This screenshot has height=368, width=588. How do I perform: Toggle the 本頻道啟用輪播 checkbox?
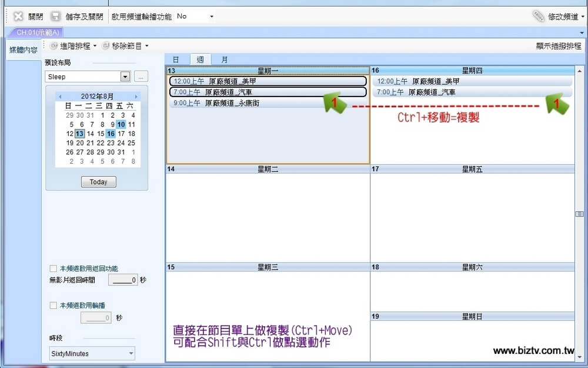click(54, 305)
